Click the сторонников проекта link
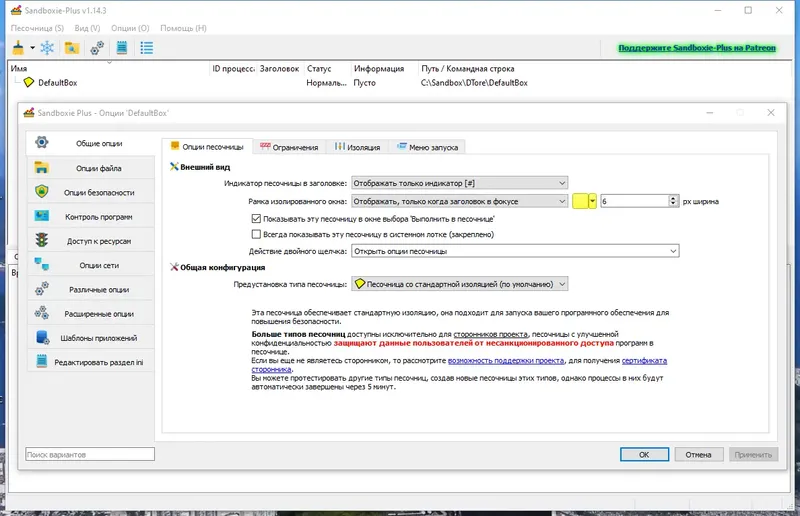The image size is (800, 516). click(490, 334)
